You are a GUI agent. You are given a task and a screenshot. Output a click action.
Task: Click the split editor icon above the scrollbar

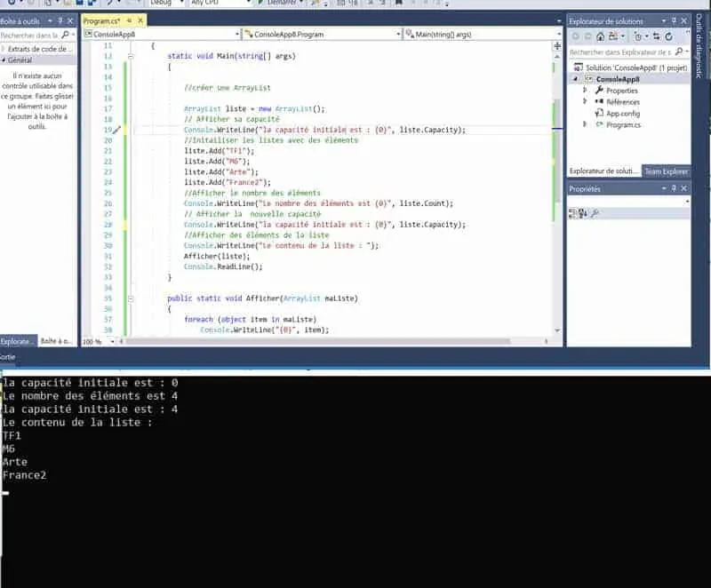pos(558,46)
